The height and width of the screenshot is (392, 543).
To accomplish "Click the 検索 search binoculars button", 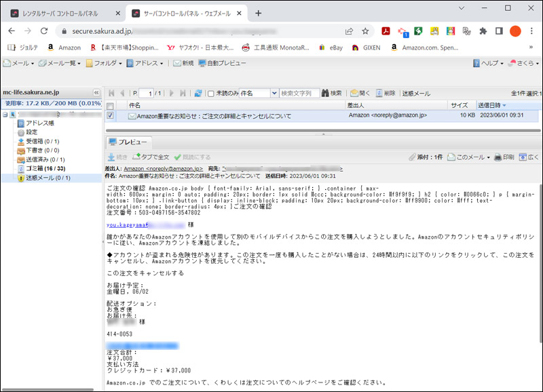I will [332, 93].
